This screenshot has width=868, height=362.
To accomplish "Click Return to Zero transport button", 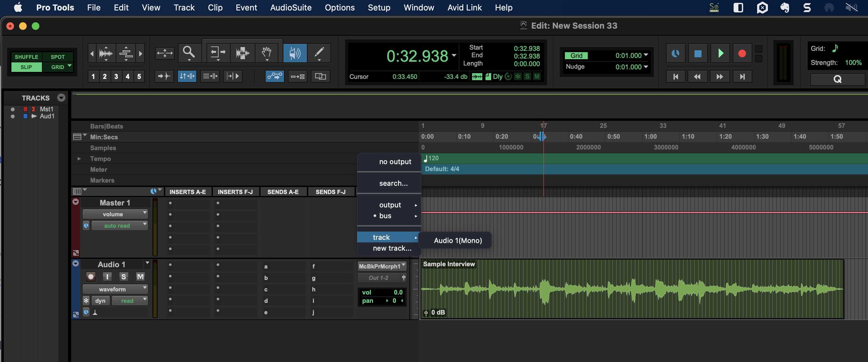I will 675,77.
